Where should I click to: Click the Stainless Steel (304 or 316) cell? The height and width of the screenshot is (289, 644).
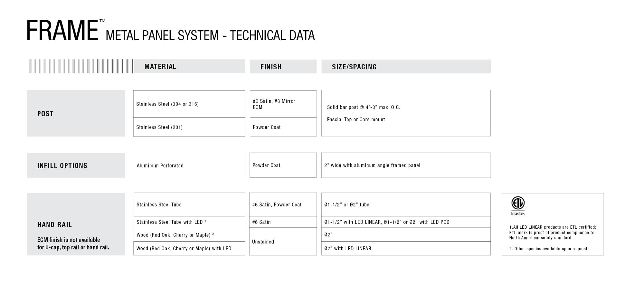167,104
